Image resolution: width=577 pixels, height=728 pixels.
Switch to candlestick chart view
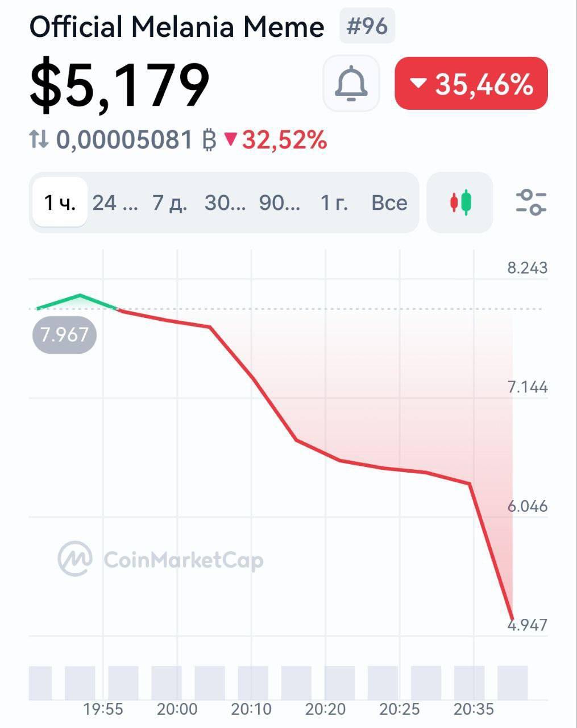460,202
